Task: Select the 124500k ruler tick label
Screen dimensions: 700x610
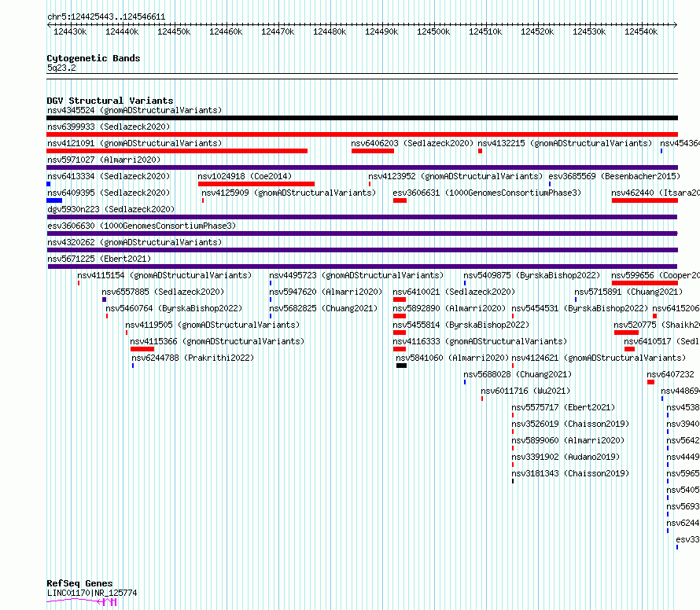Action: [433, 31]
